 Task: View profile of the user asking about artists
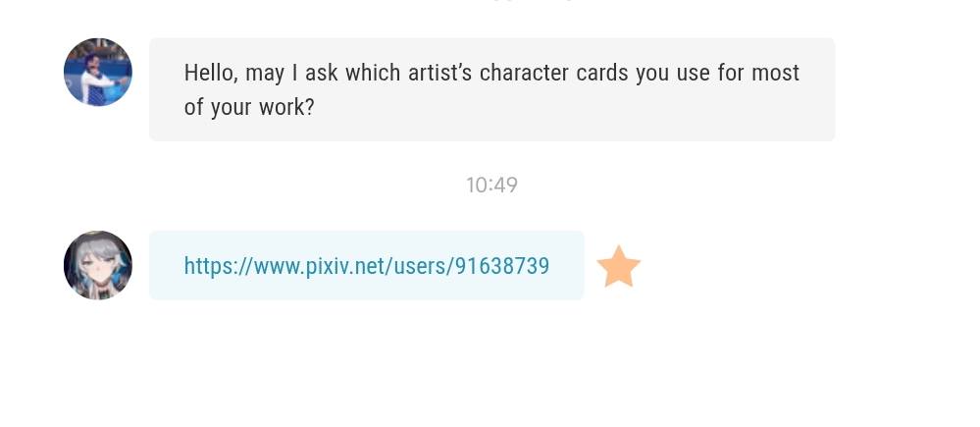98,73
